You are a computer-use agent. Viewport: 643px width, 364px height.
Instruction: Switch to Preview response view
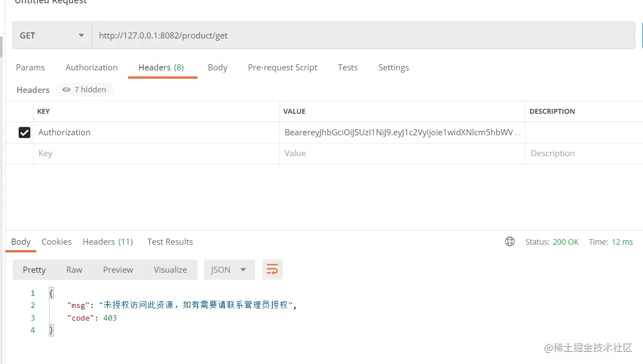118,270
